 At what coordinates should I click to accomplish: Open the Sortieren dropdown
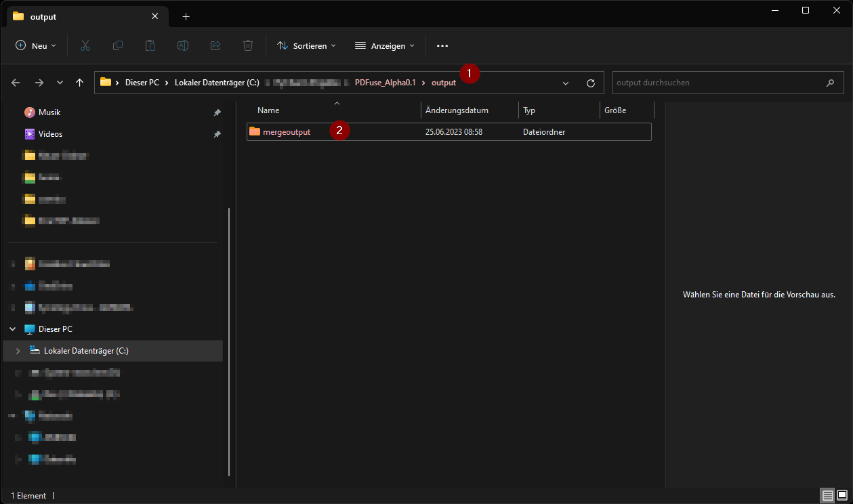point(307,45)
